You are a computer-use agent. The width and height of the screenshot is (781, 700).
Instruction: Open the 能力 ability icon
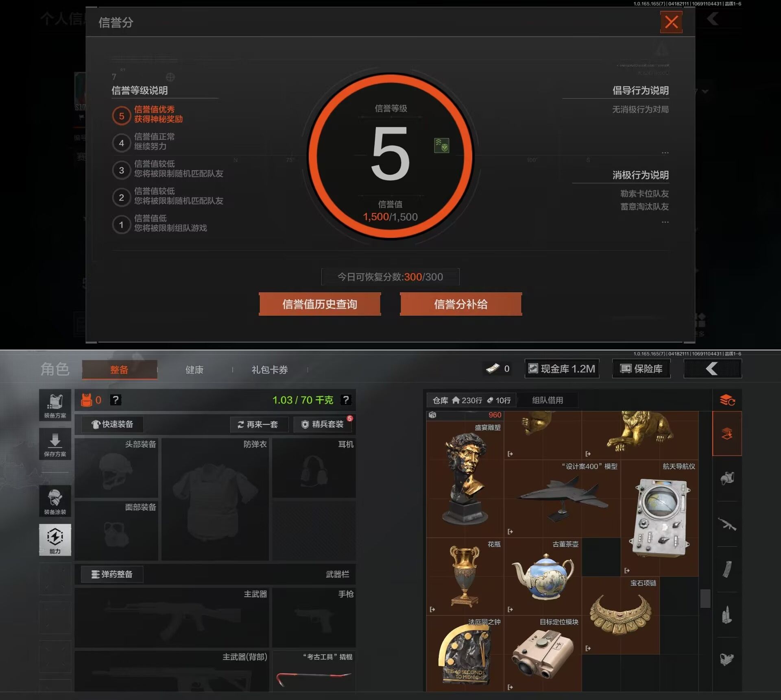(55, 539)
